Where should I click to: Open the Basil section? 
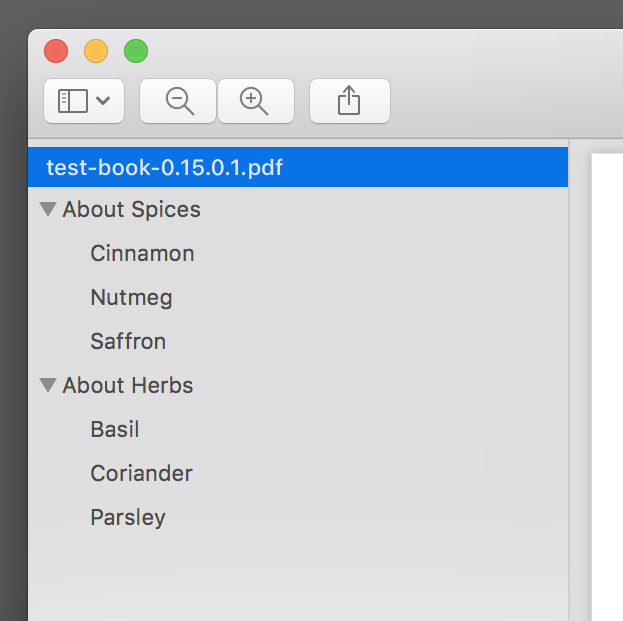click(115, 429)
